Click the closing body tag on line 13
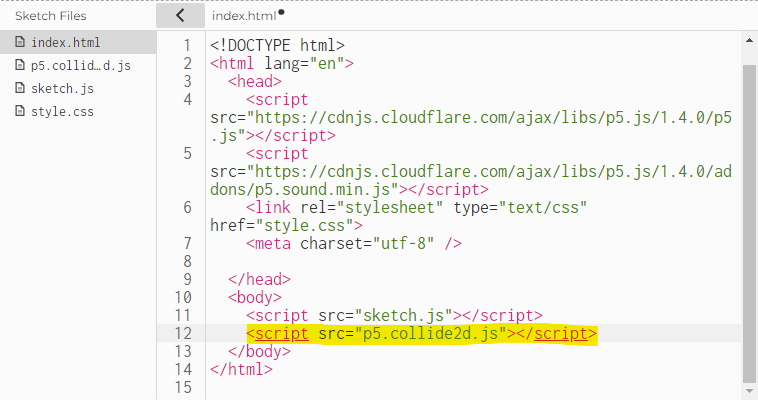The height and width of the screenshot is (400, 758). click(x=259, y=352)
